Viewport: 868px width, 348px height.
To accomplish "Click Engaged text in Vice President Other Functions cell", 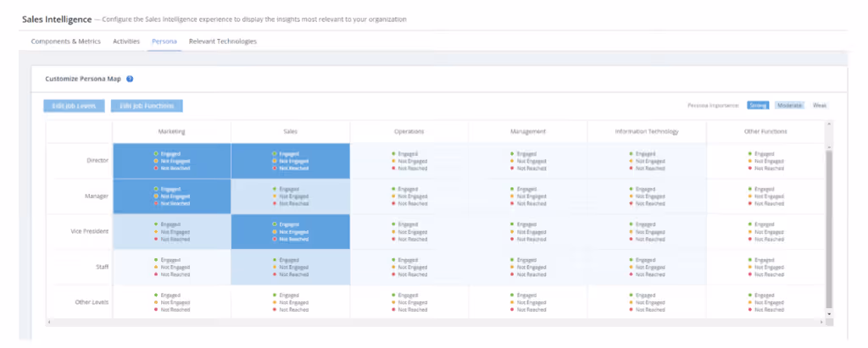I will coord(765,224).
